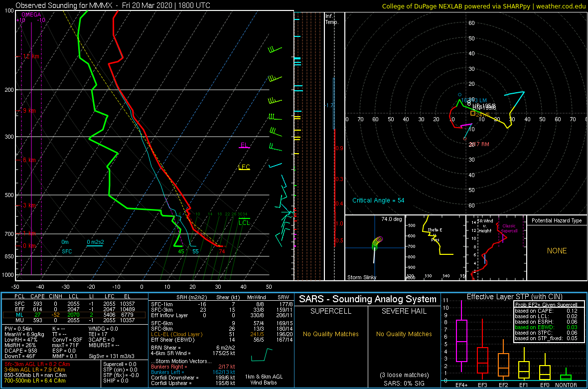Click the SHIP = 0.0 value
This screenshot has width=588, height=389.
[x=116, y=381]
